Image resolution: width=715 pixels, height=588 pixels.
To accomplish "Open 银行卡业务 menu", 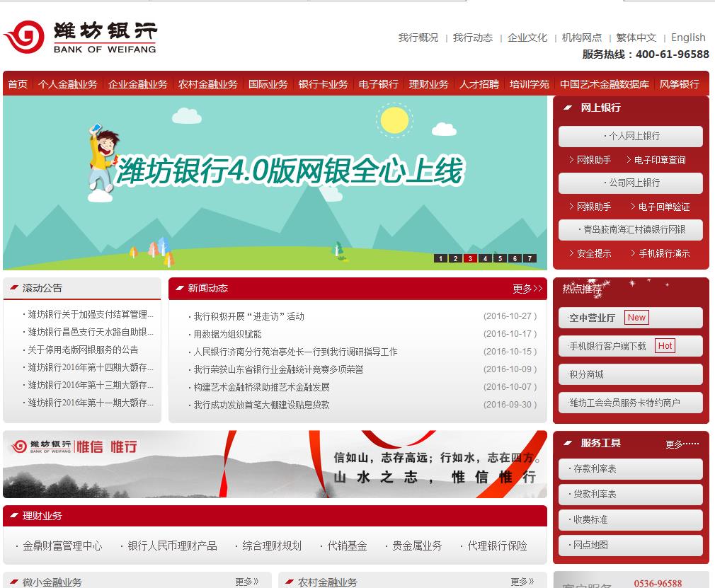I will pos(324,84).
